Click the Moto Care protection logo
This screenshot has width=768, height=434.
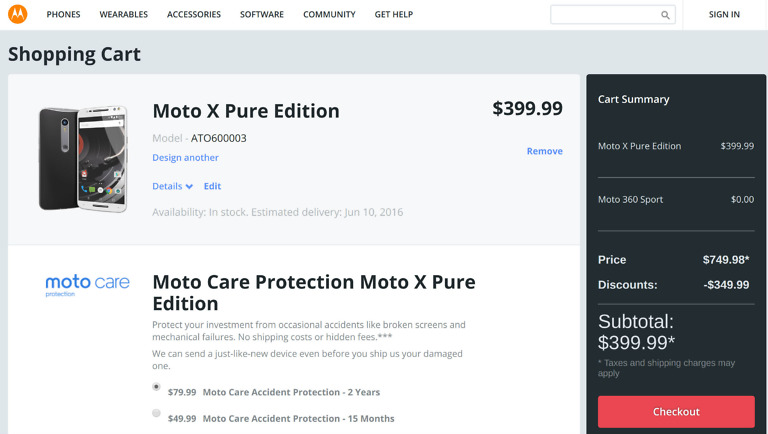(x=87, y=285)
